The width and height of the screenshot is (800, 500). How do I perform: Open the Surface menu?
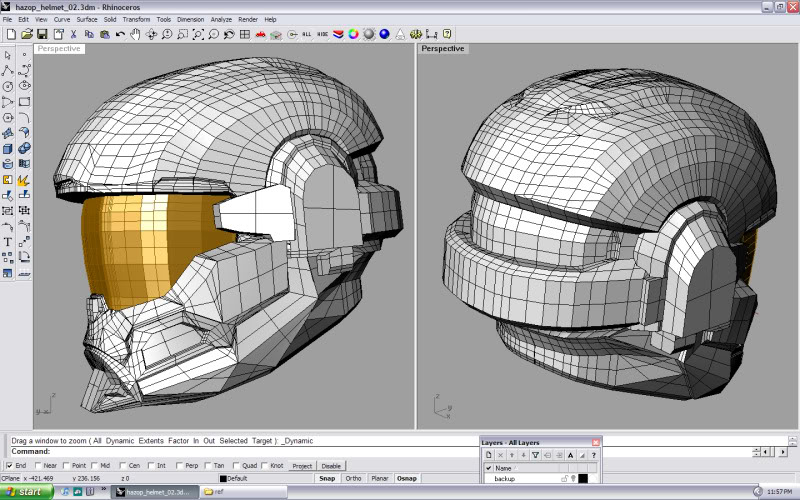point(87,19)
